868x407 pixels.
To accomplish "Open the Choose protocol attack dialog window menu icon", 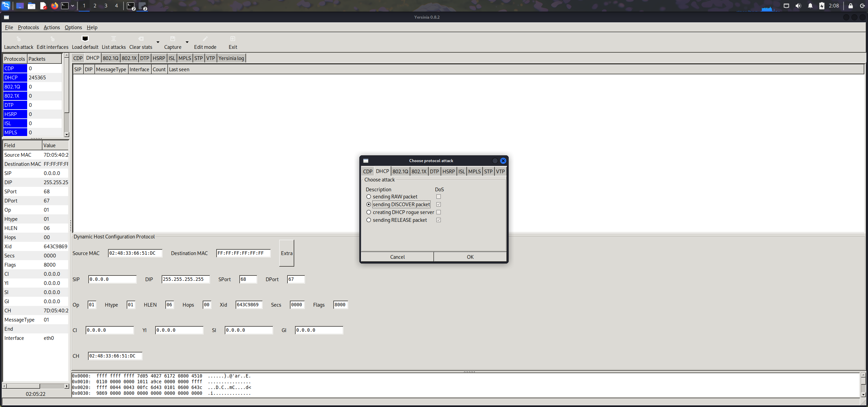I will 366,161.
